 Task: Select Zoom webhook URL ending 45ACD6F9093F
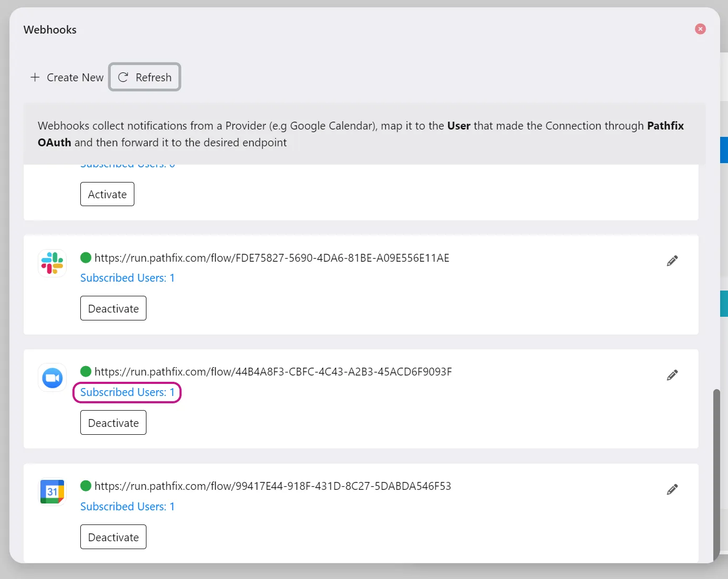point(273,371)
